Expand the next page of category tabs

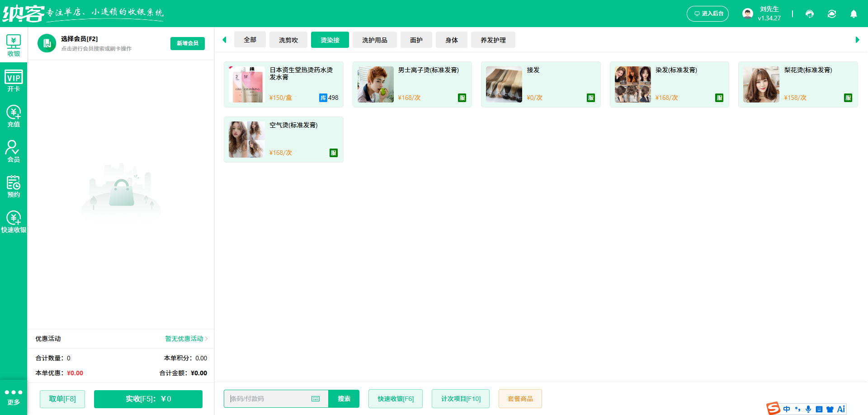pyautogui.click(x=857, y=40)
